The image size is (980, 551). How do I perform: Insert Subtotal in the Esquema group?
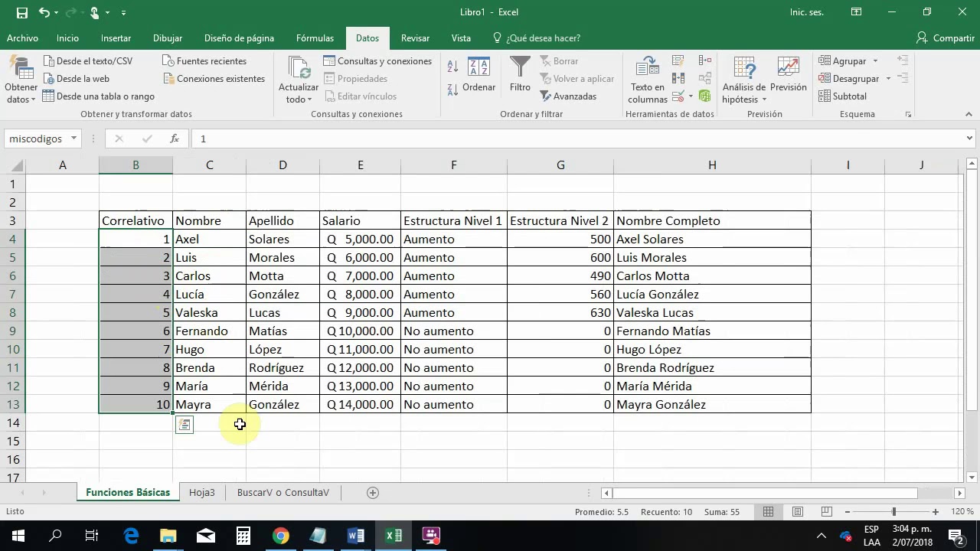coord(842,96)
